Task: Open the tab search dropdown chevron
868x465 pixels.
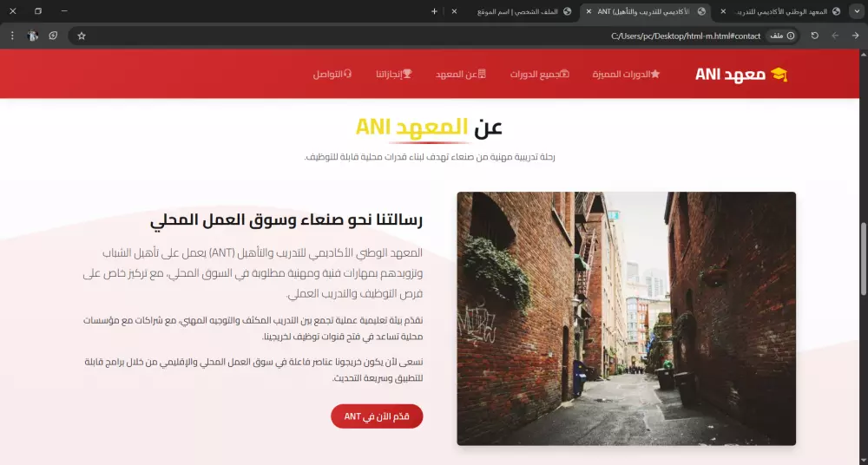Action: pyautogui.click(x=857, y=11)
